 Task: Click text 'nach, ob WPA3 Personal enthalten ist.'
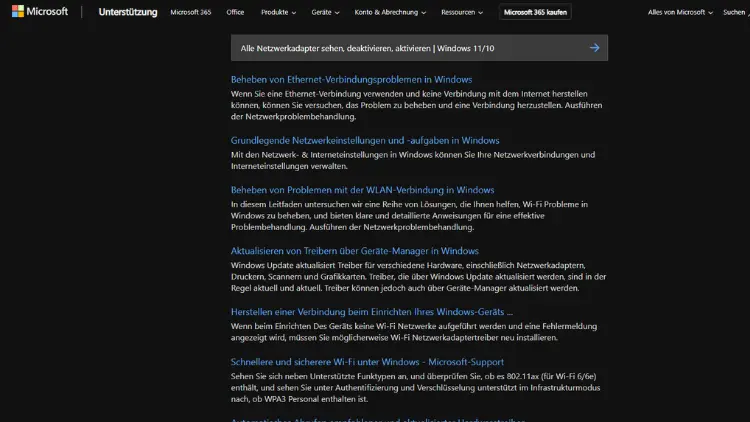pyautogui.click(x=299, y=399)
